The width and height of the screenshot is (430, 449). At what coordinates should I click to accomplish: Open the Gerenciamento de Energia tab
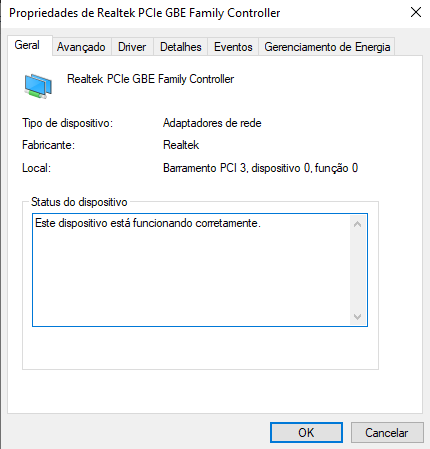pyautogui.click(x=327, y=47)
